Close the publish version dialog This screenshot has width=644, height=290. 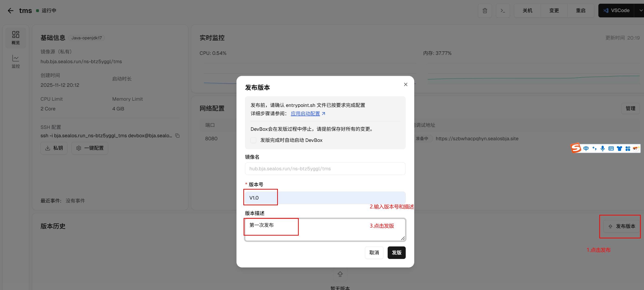pos(405,84)
